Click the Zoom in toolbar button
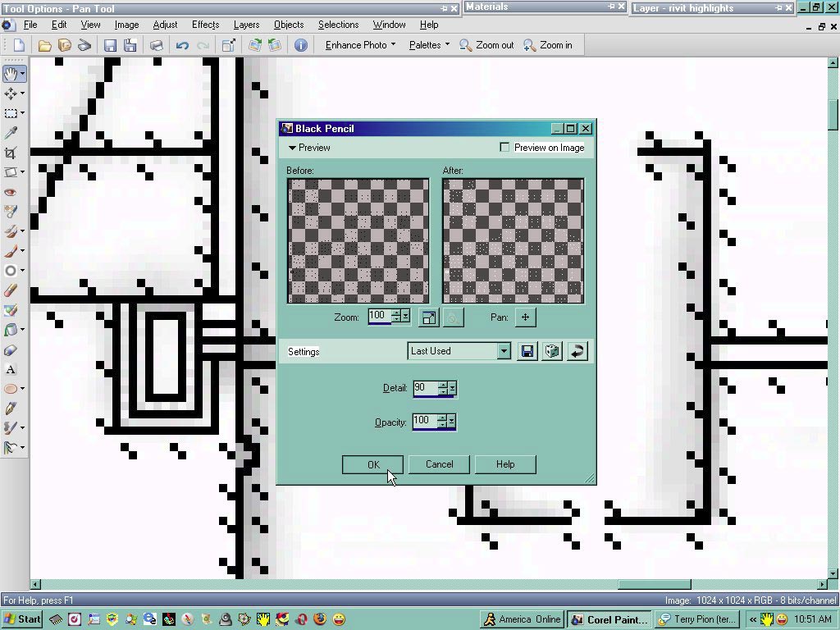This screenshot has height=630, width=840. click(x=548, y=46)
